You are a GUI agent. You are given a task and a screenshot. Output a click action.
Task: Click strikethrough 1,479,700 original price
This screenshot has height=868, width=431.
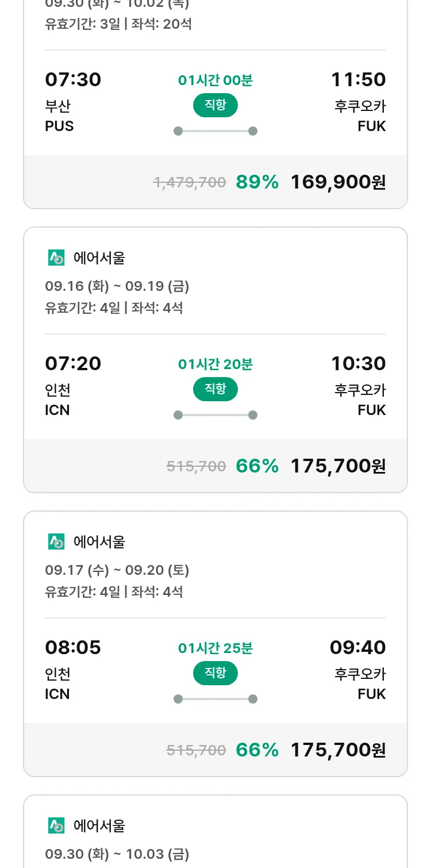(190, 182)
